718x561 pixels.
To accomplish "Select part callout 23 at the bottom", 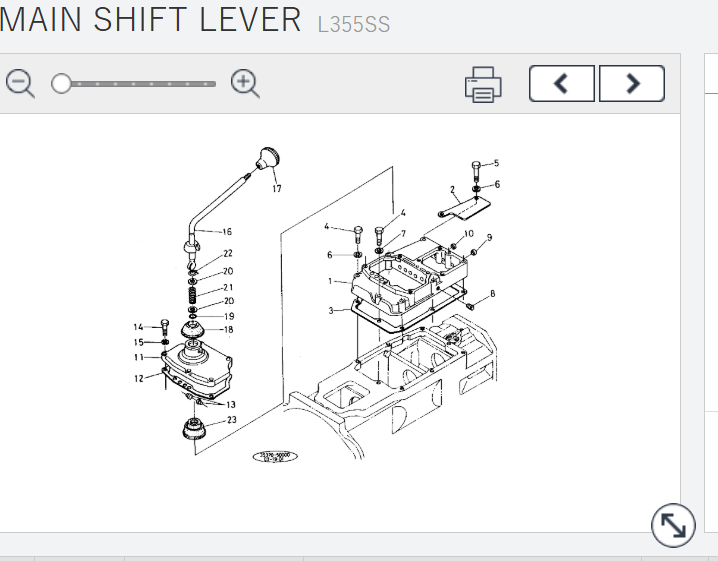I will [x=231, y=421].
